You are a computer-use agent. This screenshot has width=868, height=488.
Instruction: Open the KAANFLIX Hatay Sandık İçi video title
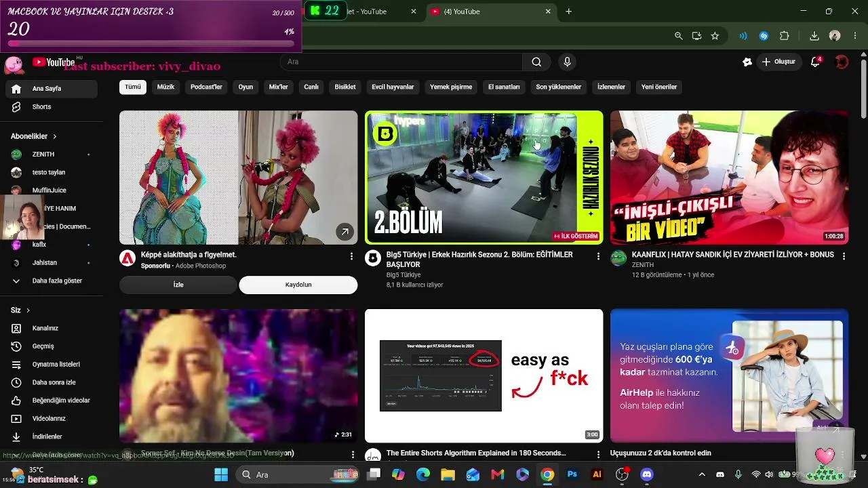733,255
